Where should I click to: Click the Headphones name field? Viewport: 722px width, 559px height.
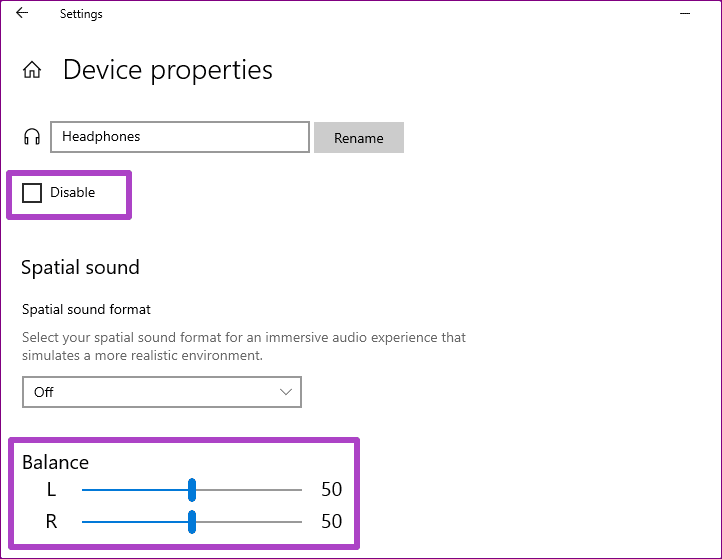pos(180,137)
